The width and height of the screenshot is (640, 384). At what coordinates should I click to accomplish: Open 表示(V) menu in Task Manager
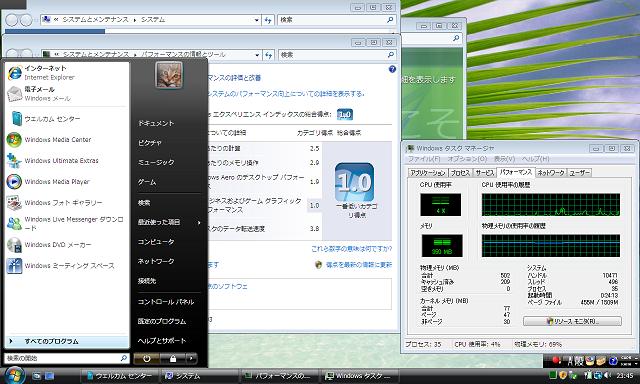504,159
